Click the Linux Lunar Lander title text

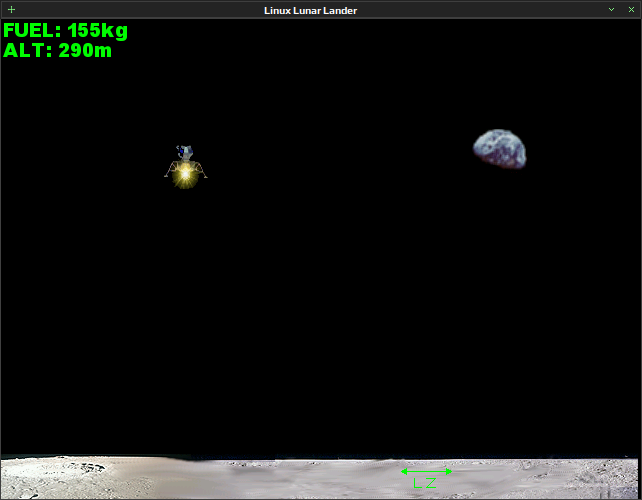tap(310, 11)
